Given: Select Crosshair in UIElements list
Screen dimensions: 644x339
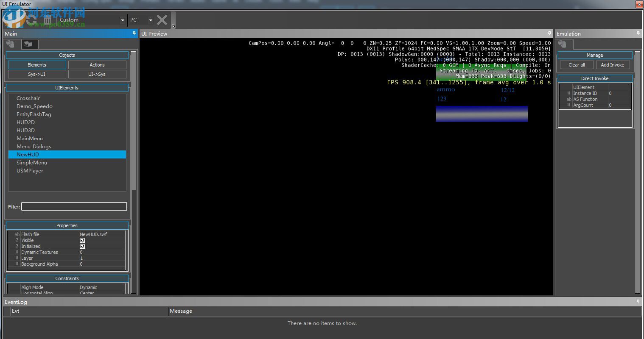Looking at the screenshot, I should [x=67, y=98].
